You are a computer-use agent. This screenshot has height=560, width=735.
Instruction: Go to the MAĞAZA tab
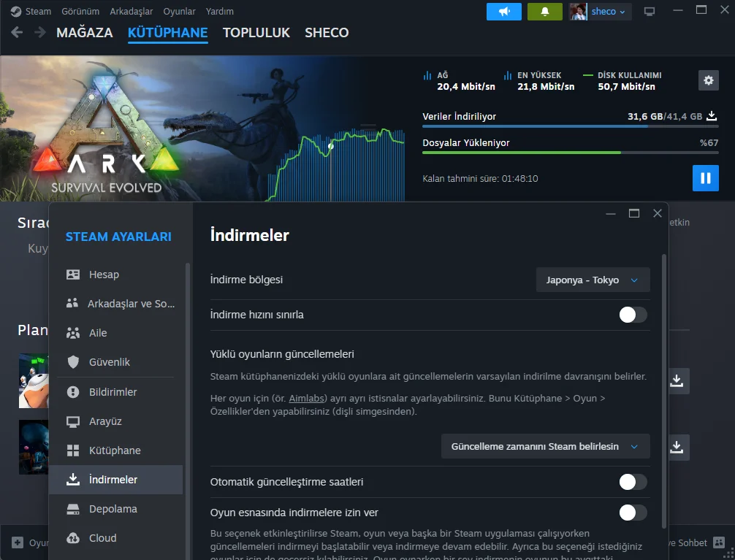tap(84, 32)
